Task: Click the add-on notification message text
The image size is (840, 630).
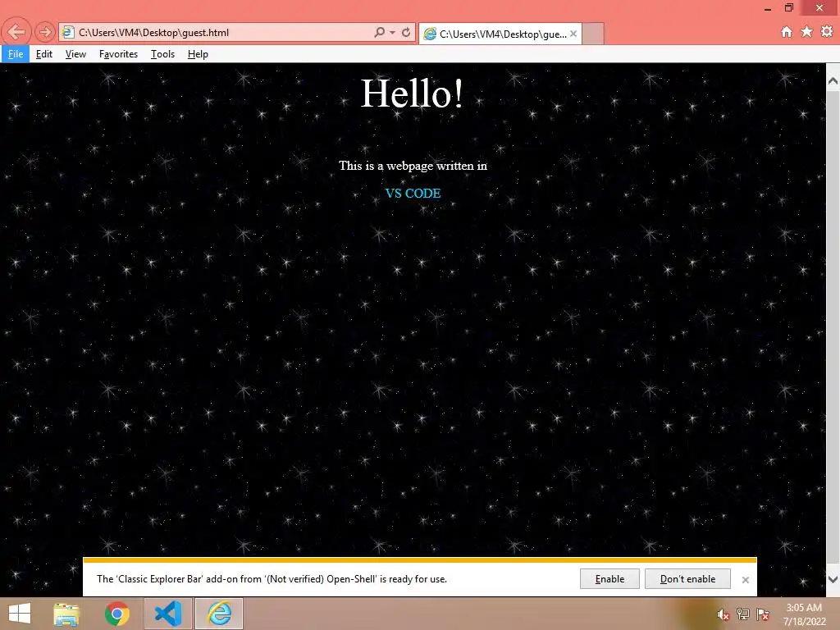Action: click(x=272, y=578)
